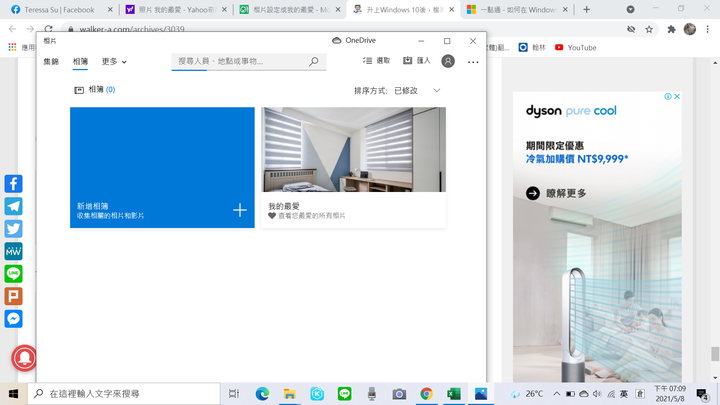This screenshot has height=405, width=720.
Task: Open the 集錦 tab in Photos
Action: [x=51, y=61]
